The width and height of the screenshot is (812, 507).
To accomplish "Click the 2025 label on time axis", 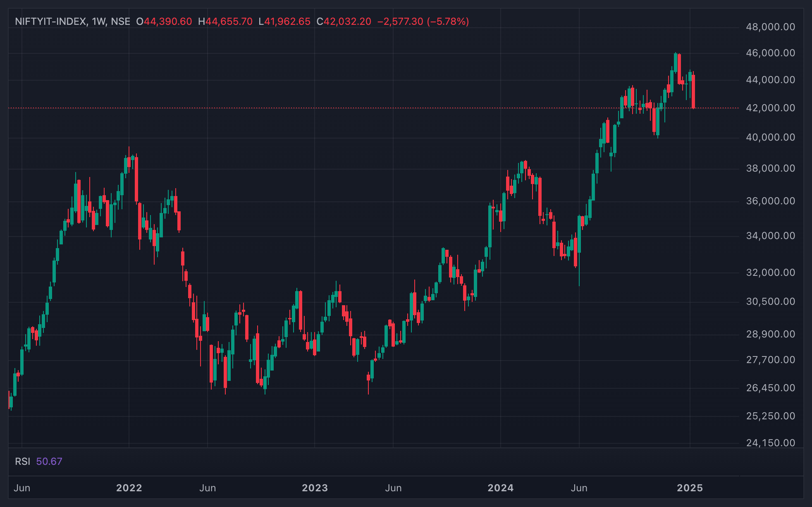I will point(690,488).
